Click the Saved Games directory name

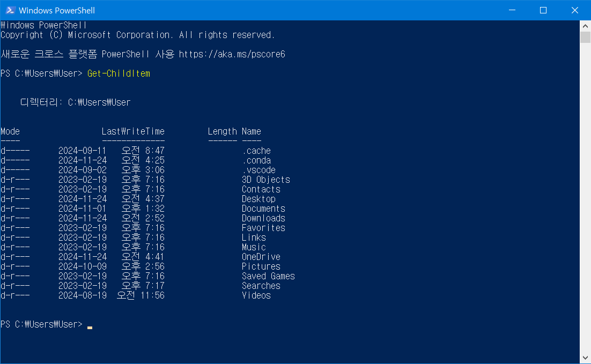coord(268,276)
